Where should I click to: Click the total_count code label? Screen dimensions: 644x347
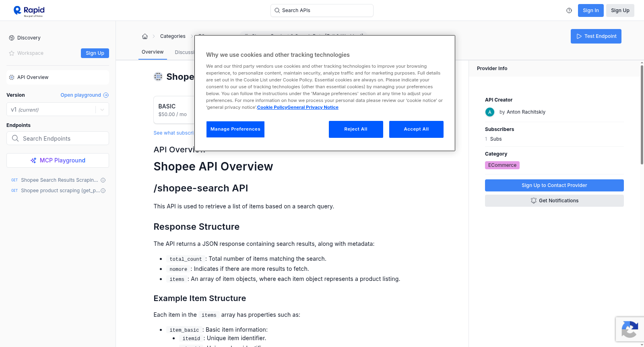tap(186, 259)
